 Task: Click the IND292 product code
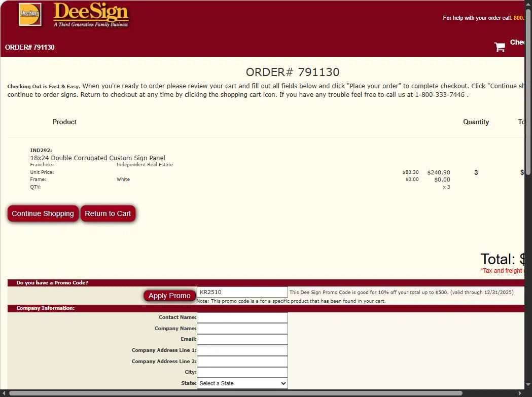[41, 150]
